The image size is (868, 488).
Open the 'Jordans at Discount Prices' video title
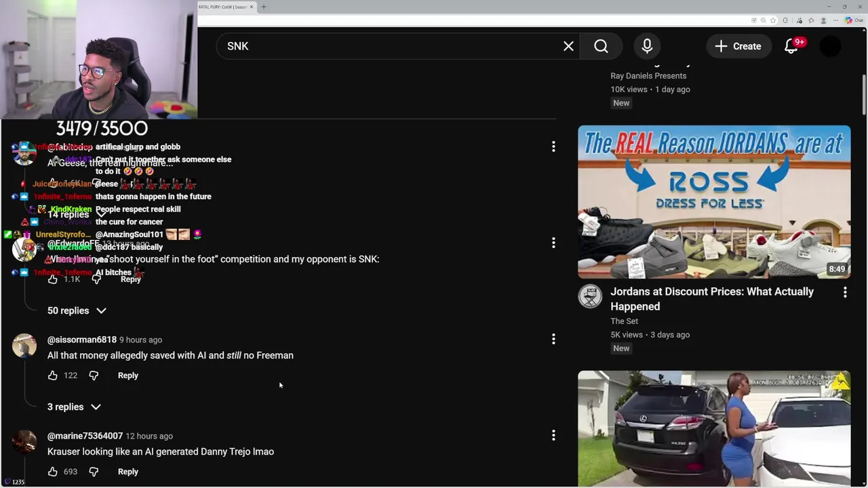click(x=712, y=299)
